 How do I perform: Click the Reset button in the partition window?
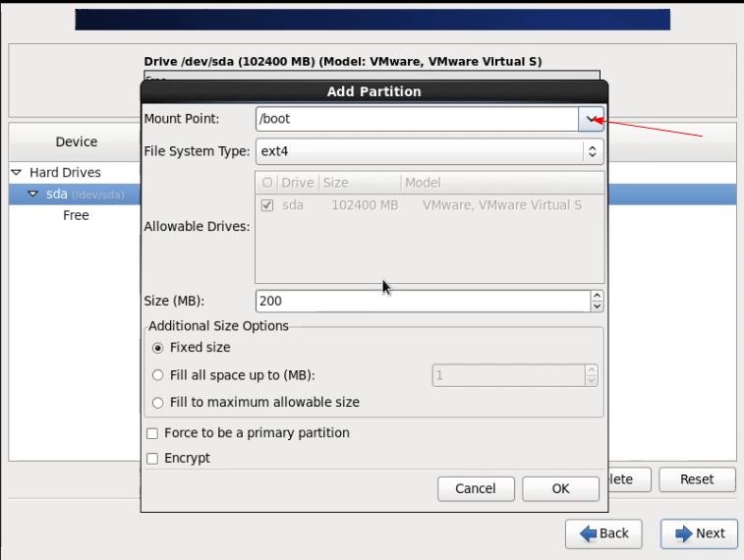tap(697, 479)
